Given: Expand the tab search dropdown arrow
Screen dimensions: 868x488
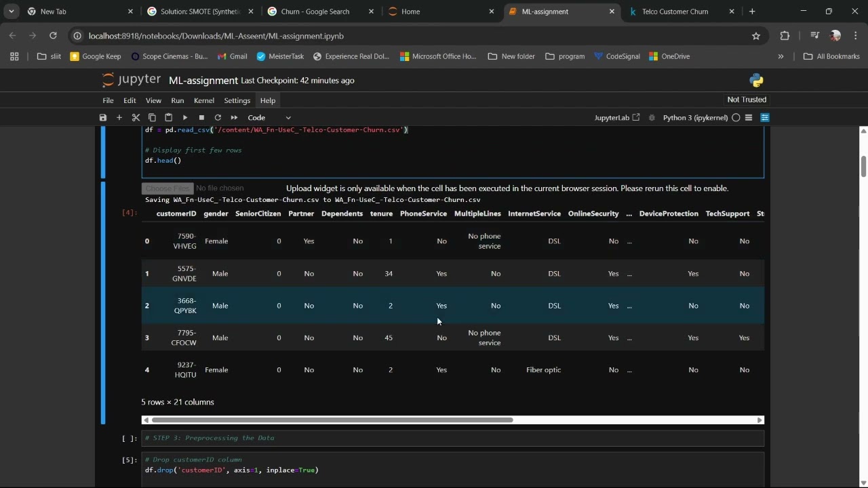Looking at the screenshot, I should 12,12.
